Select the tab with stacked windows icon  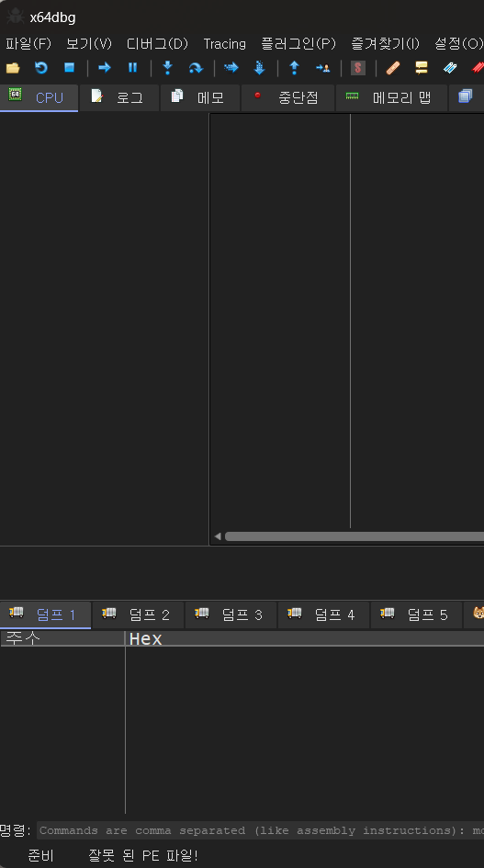pos(467,97)
